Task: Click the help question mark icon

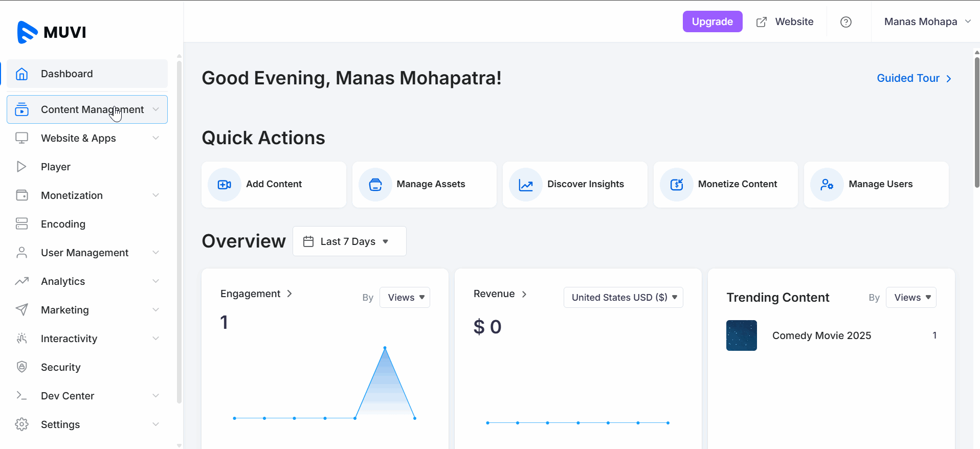Action: pyautogui.click(x=846, y=22)
